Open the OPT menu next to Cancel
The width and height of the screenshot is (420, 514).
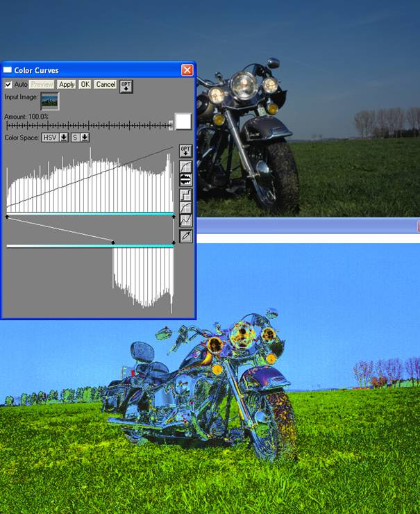click(x=126, y=86)
